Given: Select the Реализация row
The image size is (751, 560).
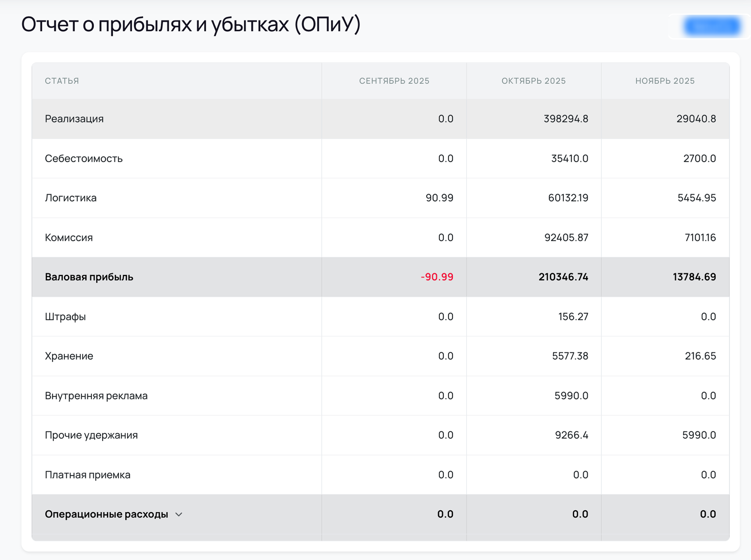Looking at the screenshot, I should pyautogui.click(x=74, y=119).
